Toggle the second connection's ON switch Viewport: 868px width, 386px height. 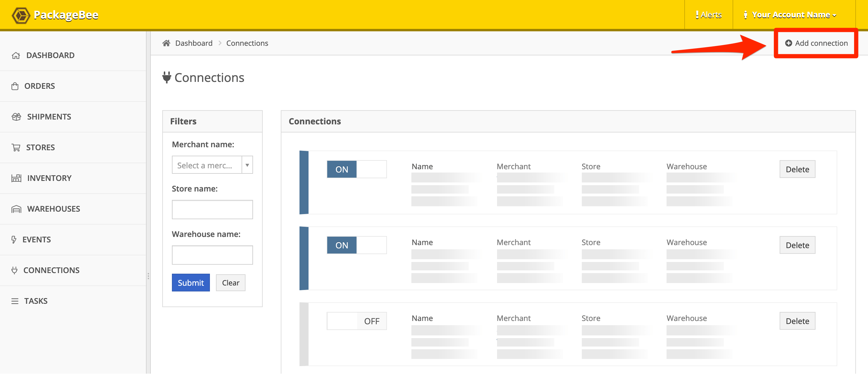point(356,245)
